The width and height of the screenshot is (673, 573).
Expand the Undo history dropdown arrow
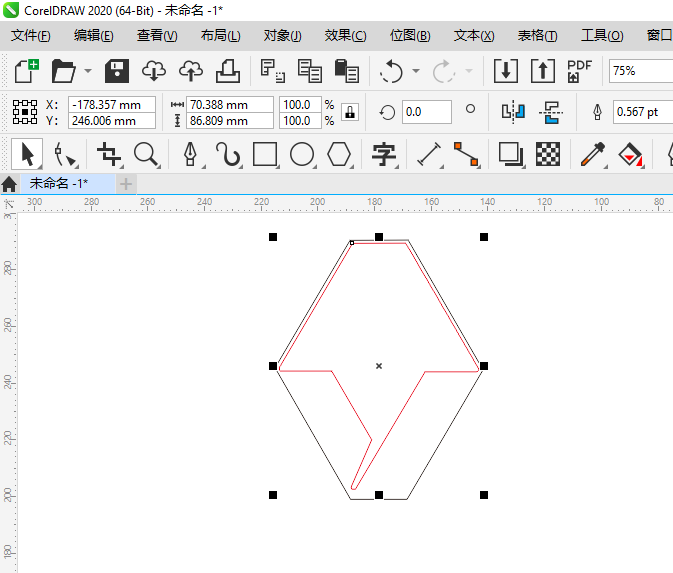point(413,72)
